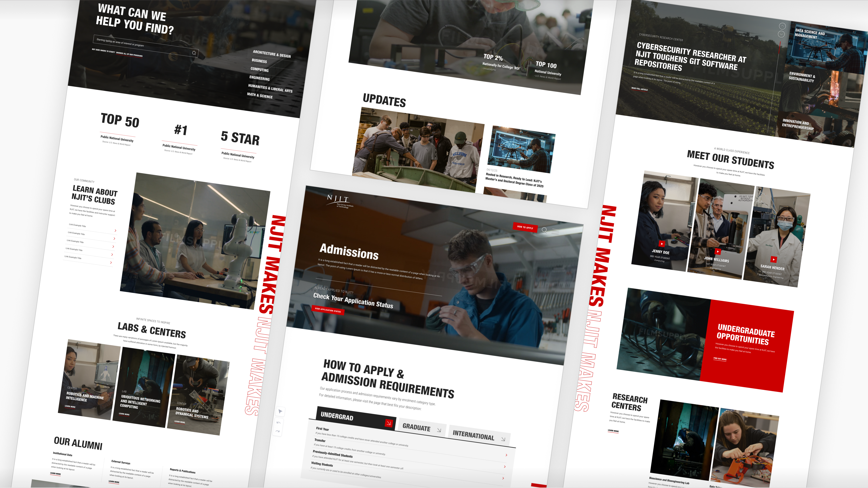
Task: Click Learn More under Institutional Data
Action: pos(56,474)
